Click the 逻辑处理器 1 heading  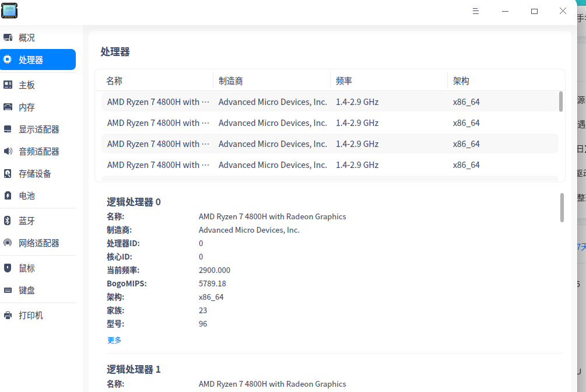pyautogui.click(x=134, y=370)
